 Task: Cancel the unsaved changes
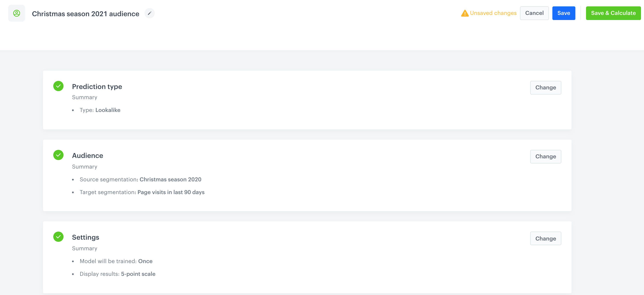[x=534, y=13]
